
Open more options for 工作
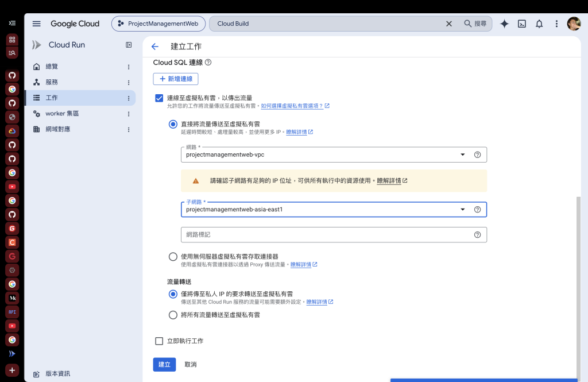tap(129, 98)
